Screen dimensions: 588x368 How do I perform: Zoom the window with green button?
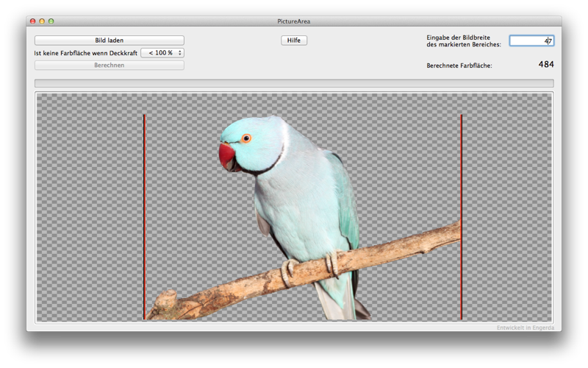point(51,21)
